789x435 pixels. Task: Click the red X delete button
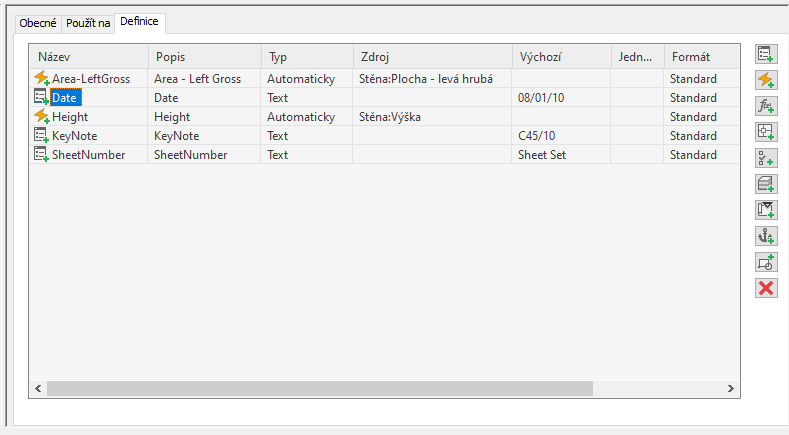[766, 288]
